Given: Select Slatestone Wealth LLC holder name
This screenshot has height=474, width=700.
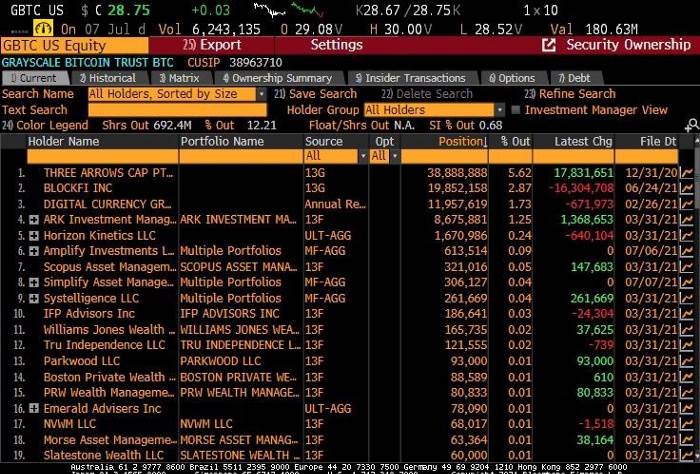Looking at the screenshot, I should [x=104, y=456].
